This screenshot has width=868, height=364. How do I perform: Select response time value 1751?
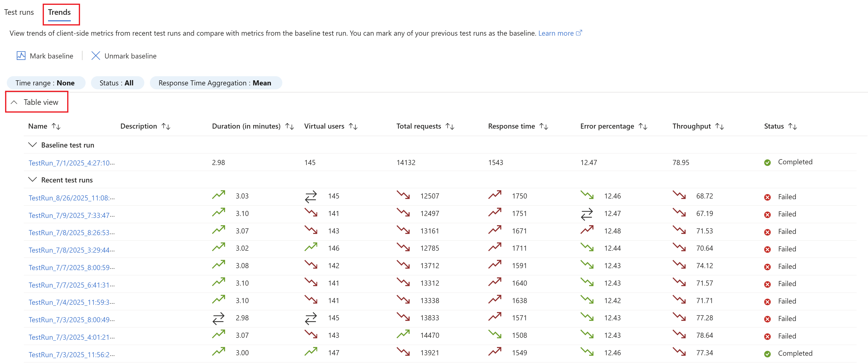click(519, 213)
